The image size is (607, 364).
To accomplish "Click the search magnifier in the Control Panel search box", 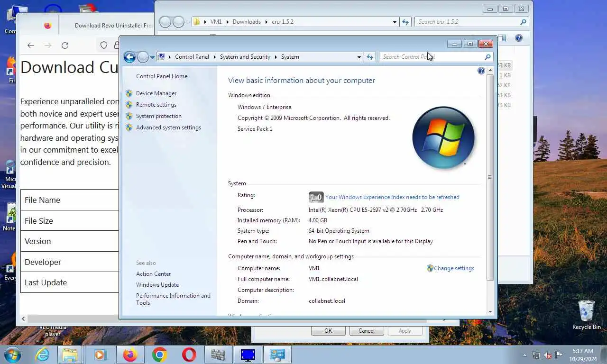I will click(x=487, y=57).
